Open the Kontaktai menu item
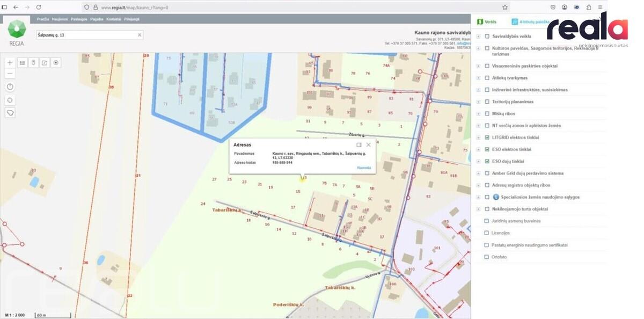Screen dimensions: 644x319 113,19
